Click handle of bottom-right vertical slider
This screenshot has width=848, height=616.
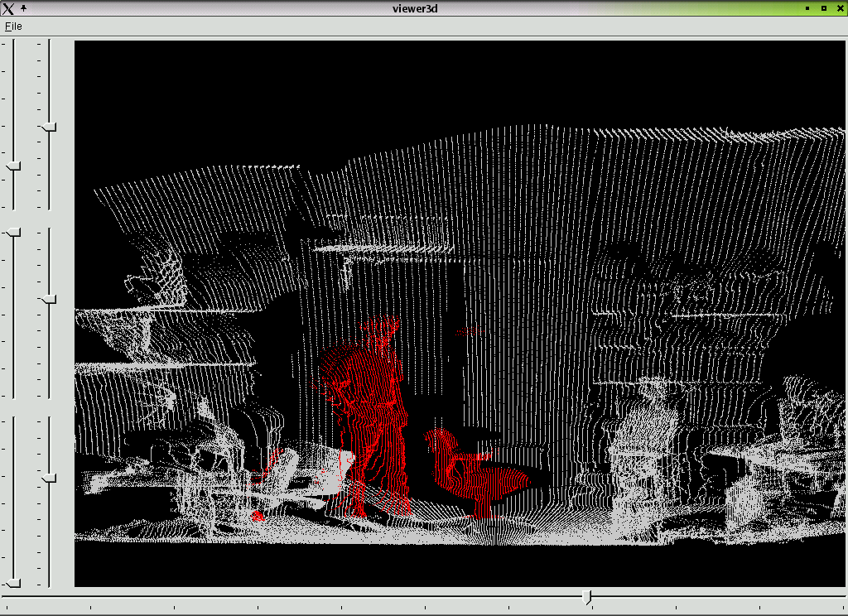(x=49, y=478)
